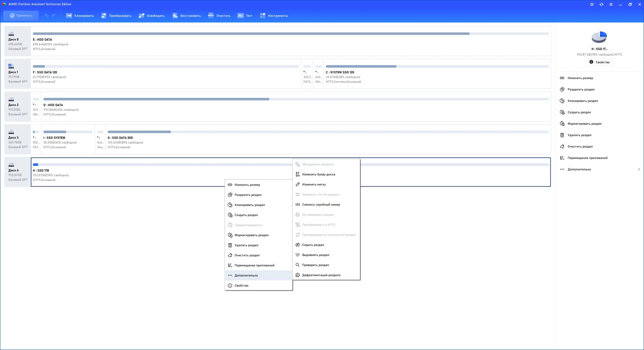Click the C: SYSTEM SSD 120 usage bar
Screen dimensions: 644x350
[437, 66]
